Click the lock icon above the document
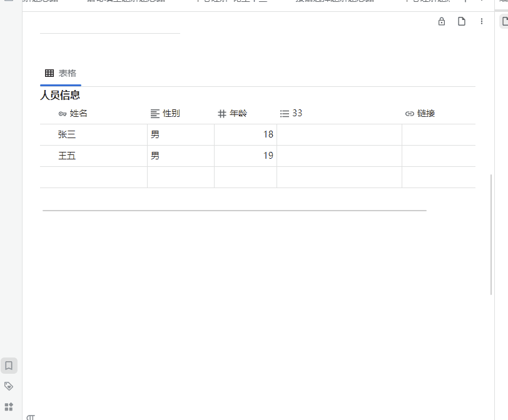This screenshot has width=508, height=420. pos(442,21)
